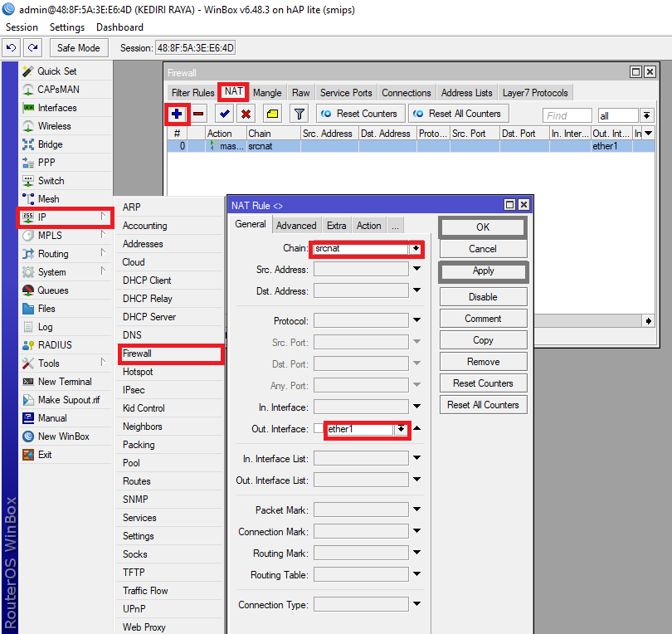Click the OK button in NAT Rule

483,227
